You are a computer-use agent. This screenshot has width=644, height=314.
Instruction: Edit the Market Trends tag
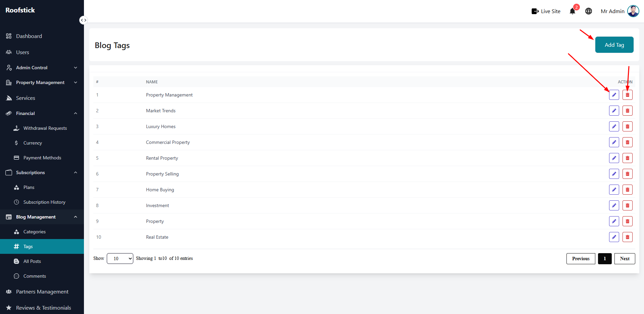pos(614,111)
